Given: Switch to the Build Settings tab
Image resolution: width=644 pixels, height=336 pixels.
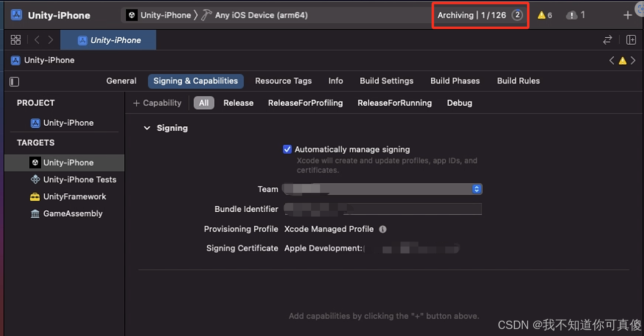Looking at the screenshot, I should [x=387, y=81].
